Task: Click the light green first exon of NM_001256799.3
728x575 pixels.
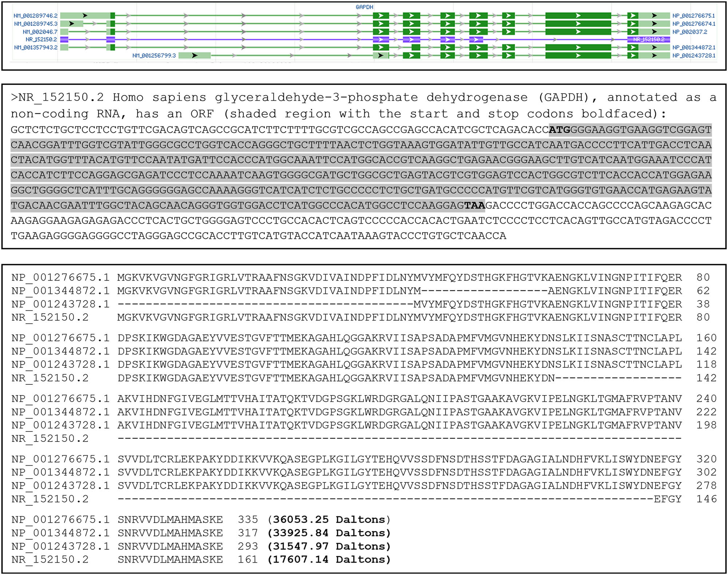Action: (x=195, y=55)
